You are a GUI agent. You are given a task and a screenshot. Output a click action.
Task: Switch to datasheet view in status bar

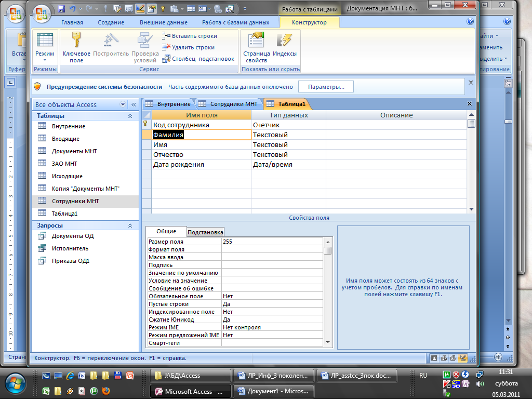434,358
